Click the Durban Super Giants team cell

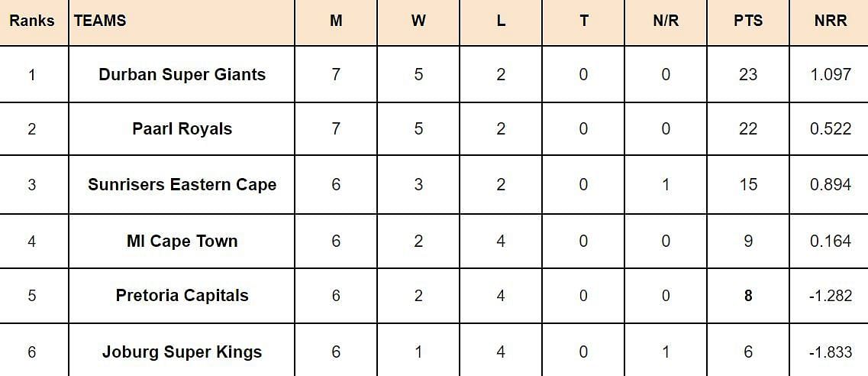click(x=182, y=74)
